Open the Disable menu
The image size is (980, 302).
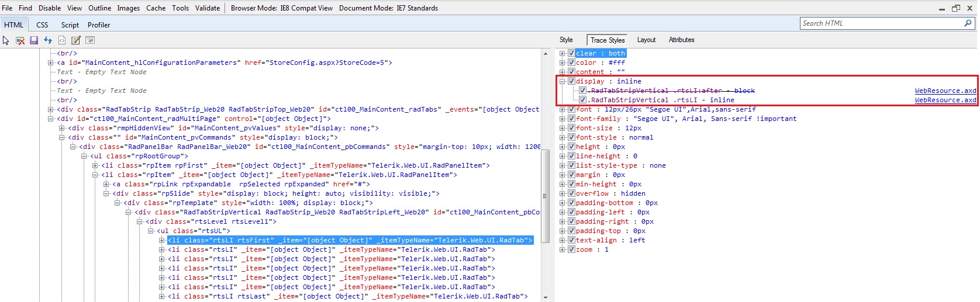50,8
